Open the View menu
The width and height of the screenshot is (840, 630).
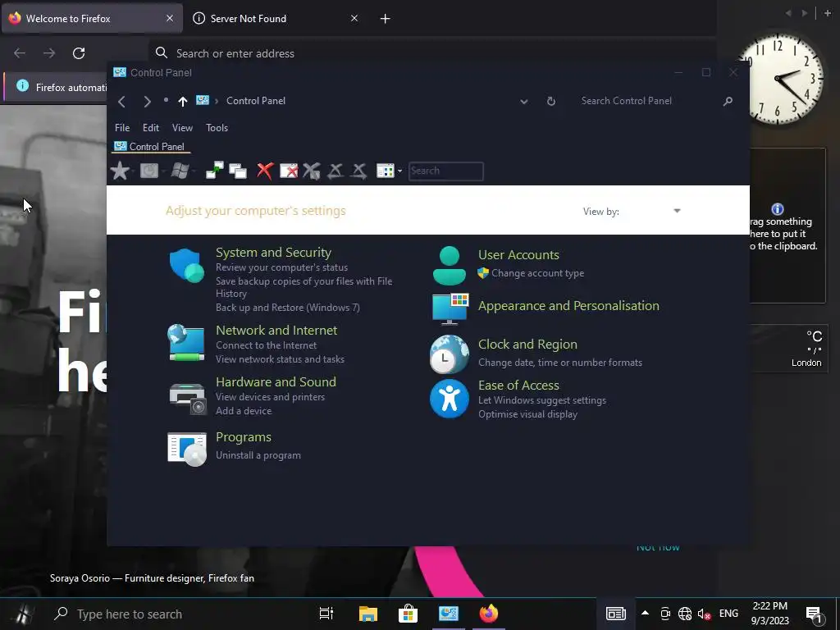click(182, 127)
